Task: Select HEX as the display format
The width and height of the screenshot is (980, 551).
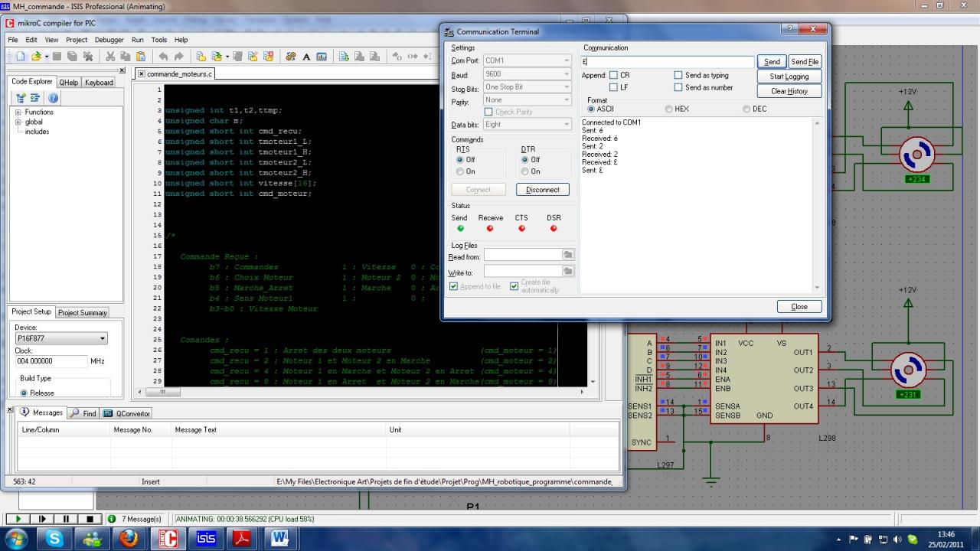Action: point(669,109)
